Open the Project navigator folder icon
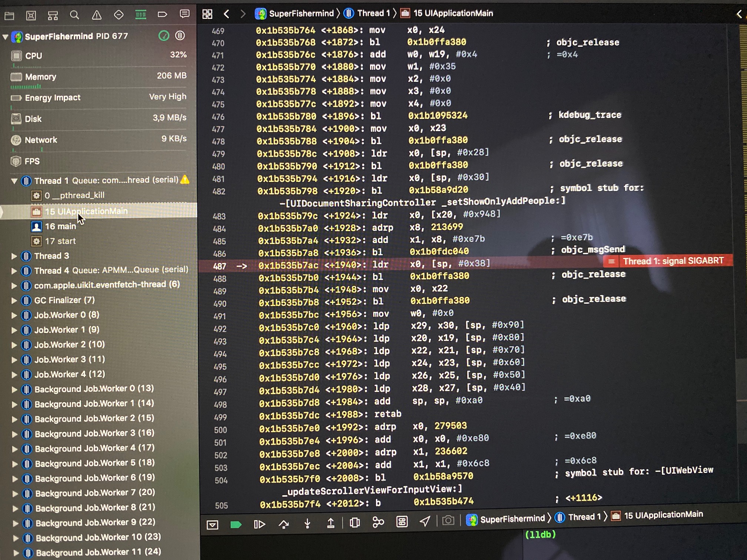 pos(9,16)
